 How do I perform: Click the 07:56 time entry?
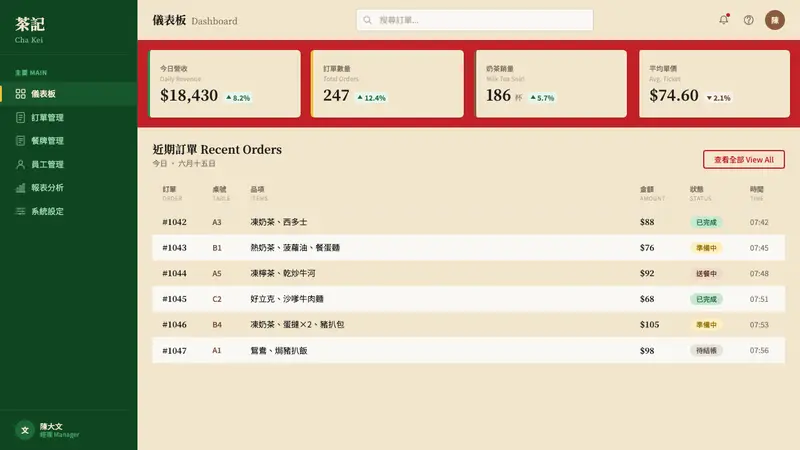coord(759,351)
